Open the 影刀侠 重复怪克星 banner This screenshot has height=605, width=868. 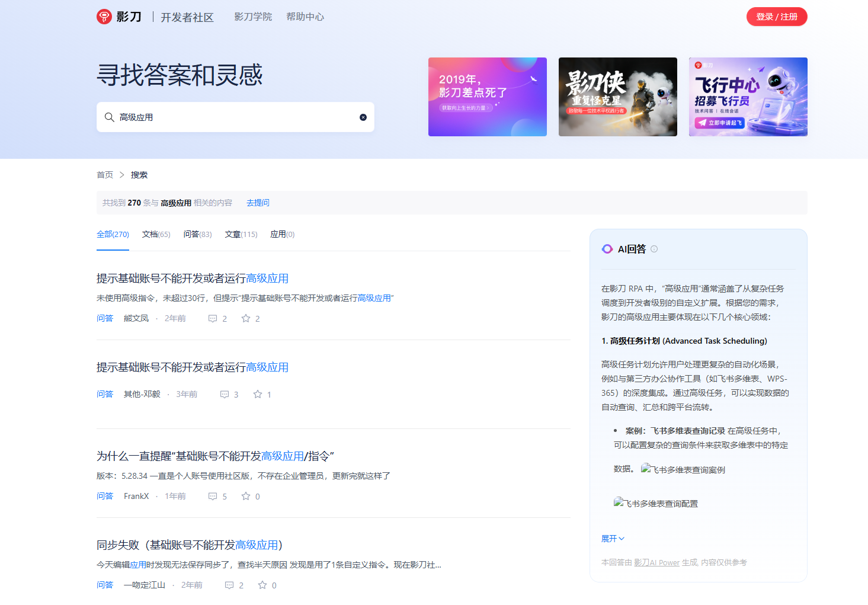(618, 97)
